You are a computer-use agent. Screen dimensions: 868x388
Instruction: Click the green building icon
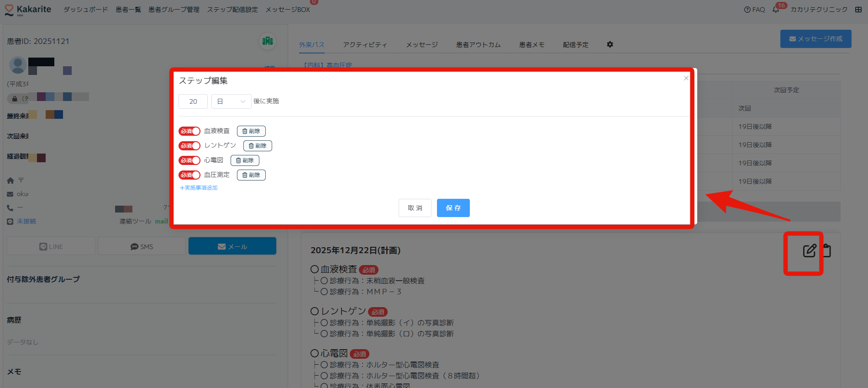[x=268, y=41]
